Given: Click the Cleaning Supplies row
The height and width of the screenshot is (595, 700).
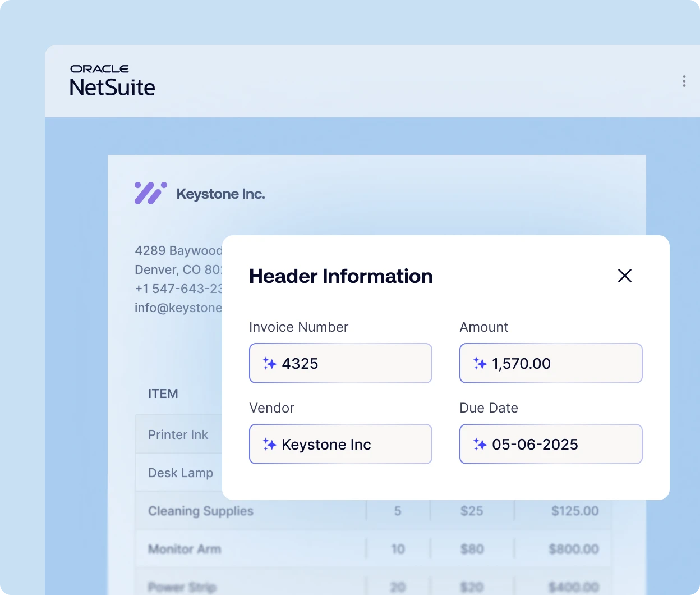Looking at the screenshot, I should coord(201,511).
